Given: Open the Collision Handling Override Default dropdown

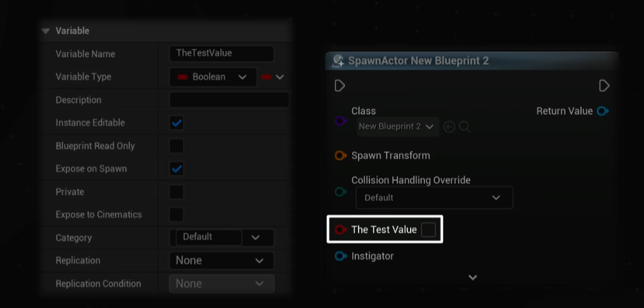Looking at the screenshot, I should [434, 198].
